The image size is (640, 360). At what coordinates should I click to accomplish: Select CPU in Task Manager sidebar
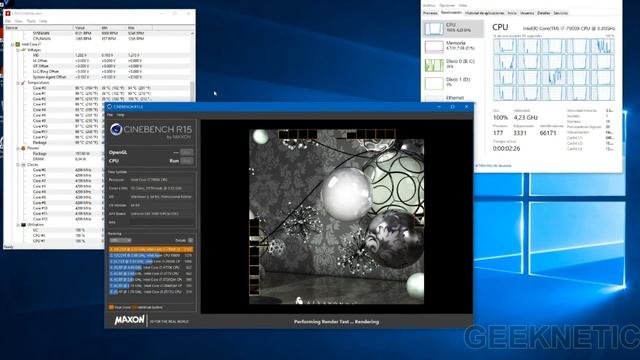(x=453, y=28)
